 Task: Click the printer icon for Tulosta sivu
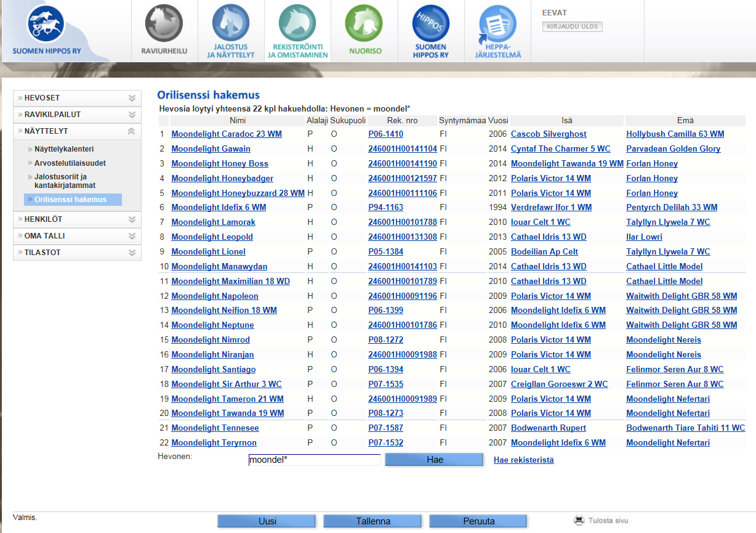click(579, 521)
